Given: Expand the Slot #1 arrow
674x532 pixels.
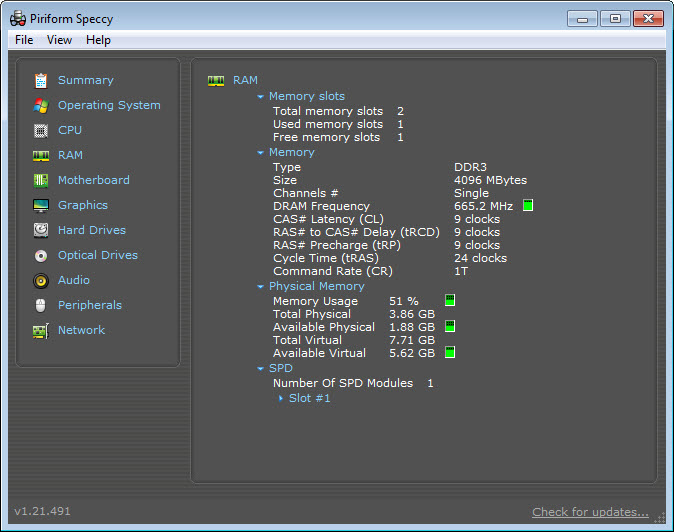Looking at the screenshot, I should click(281, 398).
